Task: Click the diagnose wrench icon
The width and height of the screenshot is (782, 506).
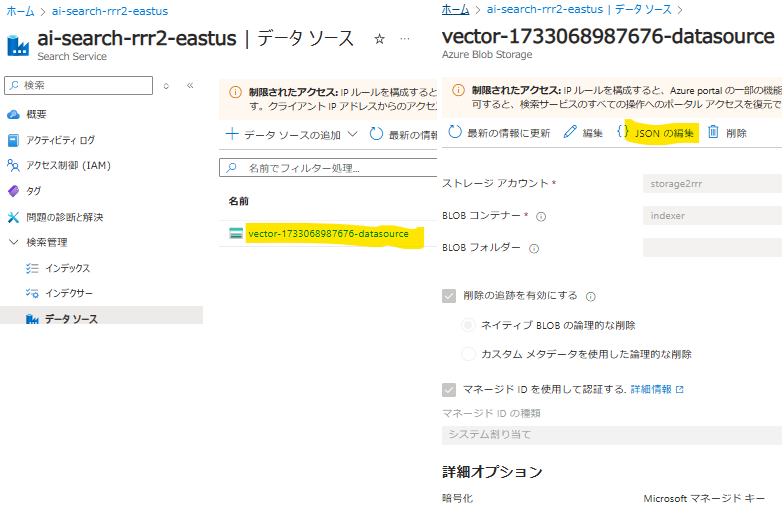Action: point(13,217)
